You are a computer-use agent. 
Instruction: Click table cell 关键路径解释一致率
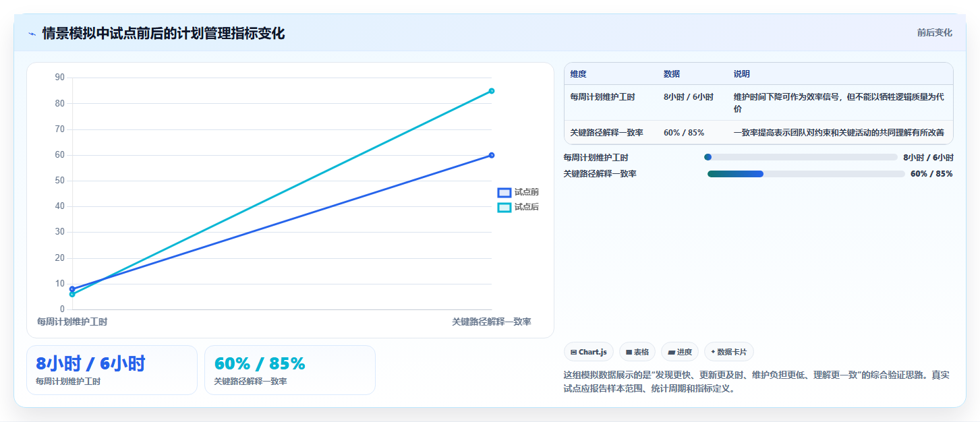pos(606,133)
